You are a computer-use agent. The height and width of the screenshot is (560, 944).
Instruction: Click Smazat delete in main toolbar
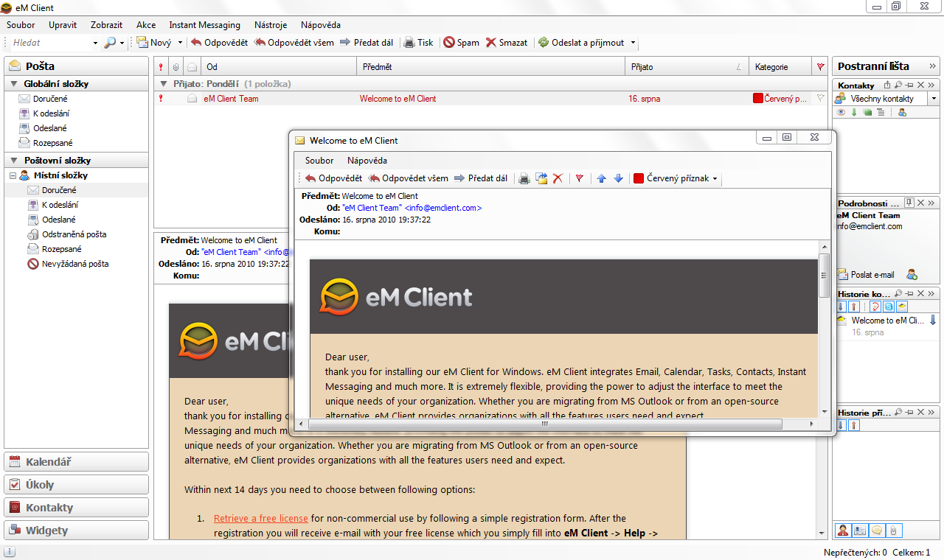[507, 43]
